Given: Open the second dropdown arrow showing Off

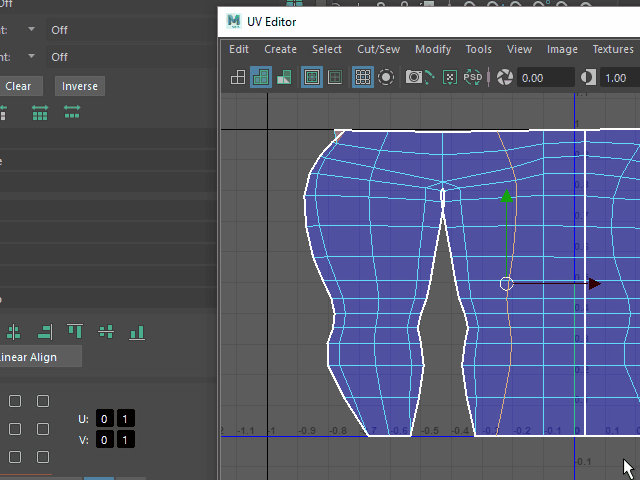Looking at the screenshot, I should click(31, 57).
